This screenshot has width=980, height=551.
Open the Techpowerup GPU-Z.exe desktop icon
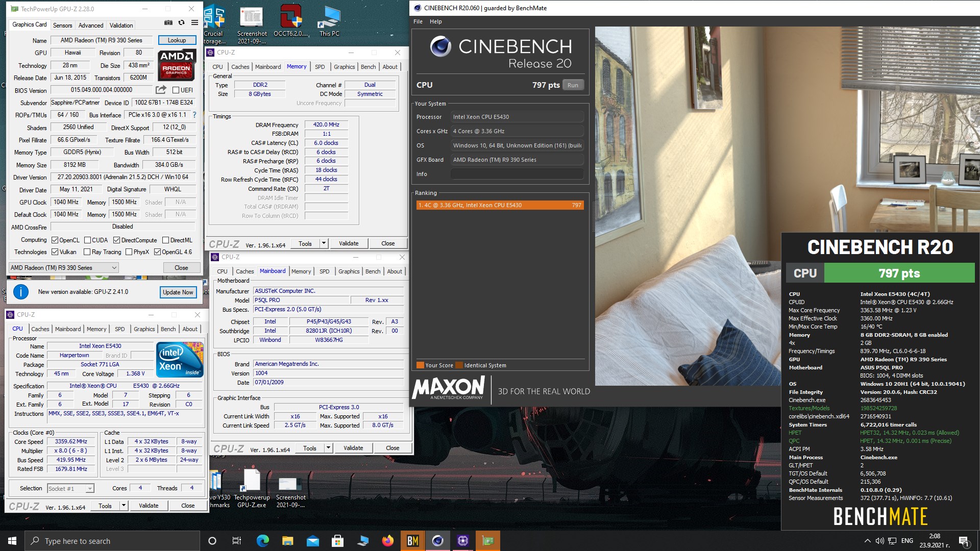pos(252,488)
